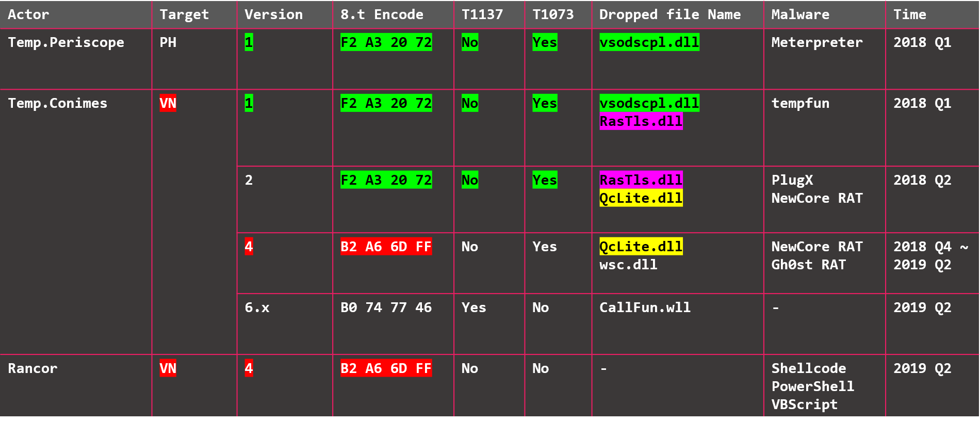
Task: Click Gh0st RAT malware text
Action: coord(809,265)
